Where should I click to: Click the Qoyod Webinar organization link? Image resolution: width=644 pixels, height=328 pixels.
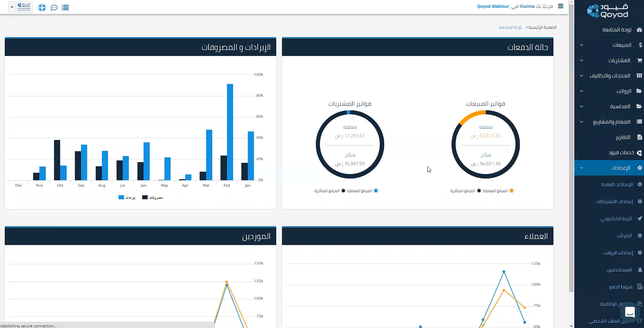(x=493, y=6)
